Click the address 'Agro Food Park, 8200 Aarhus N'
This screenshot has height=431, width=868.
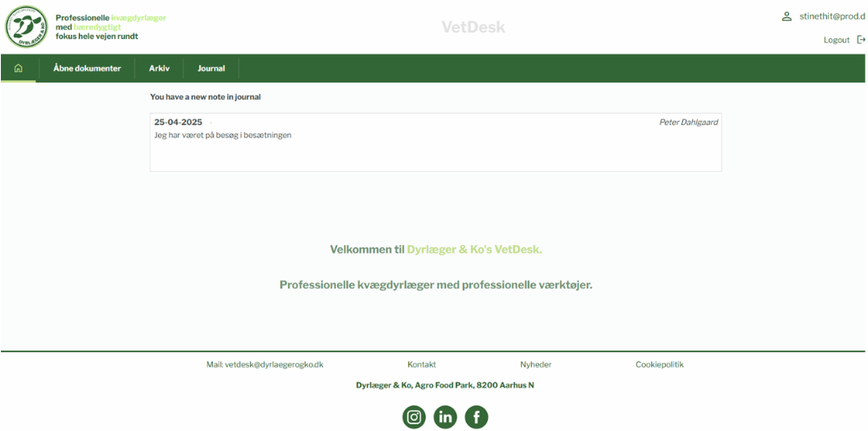[474, 385]
